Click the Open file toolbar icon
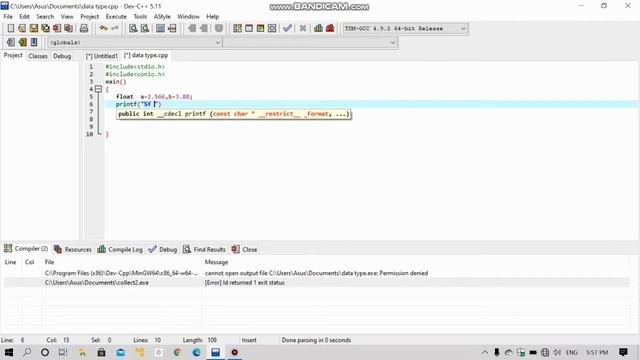640x360 pixels. 22,28
